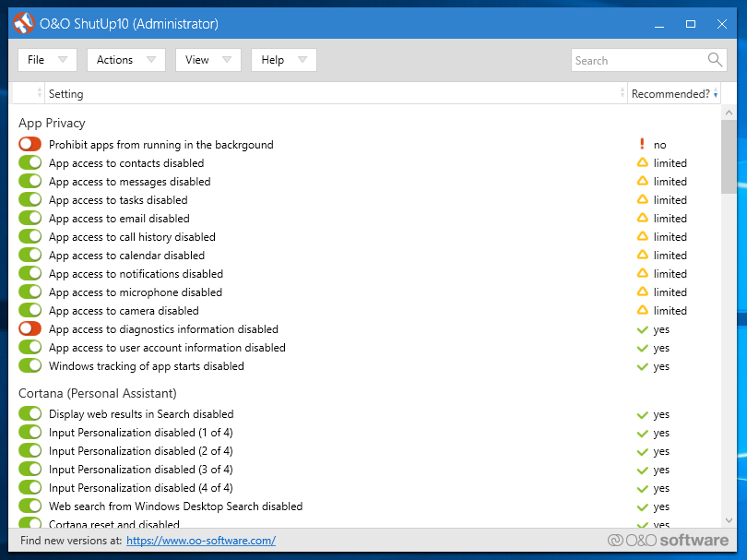Expand the View dropdown arrow

coord(227,60)
